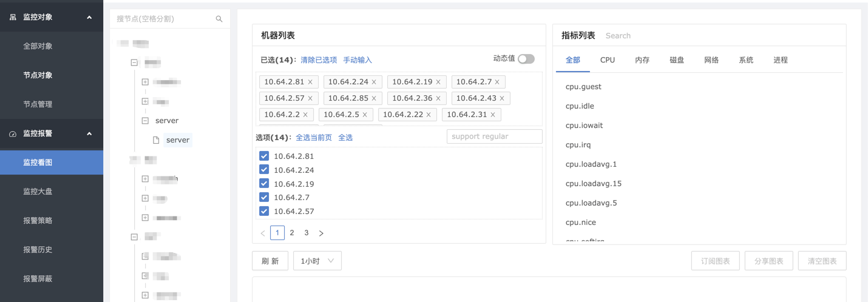This screenshot has height=302, width=868.
Task: Click the 清空图表 button
Action: click(x=822, y=261)
